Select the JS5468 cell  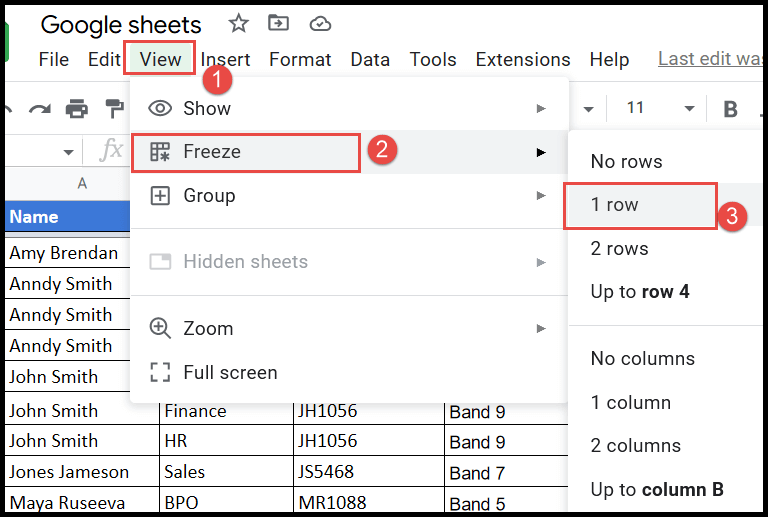tap(369, 471)
